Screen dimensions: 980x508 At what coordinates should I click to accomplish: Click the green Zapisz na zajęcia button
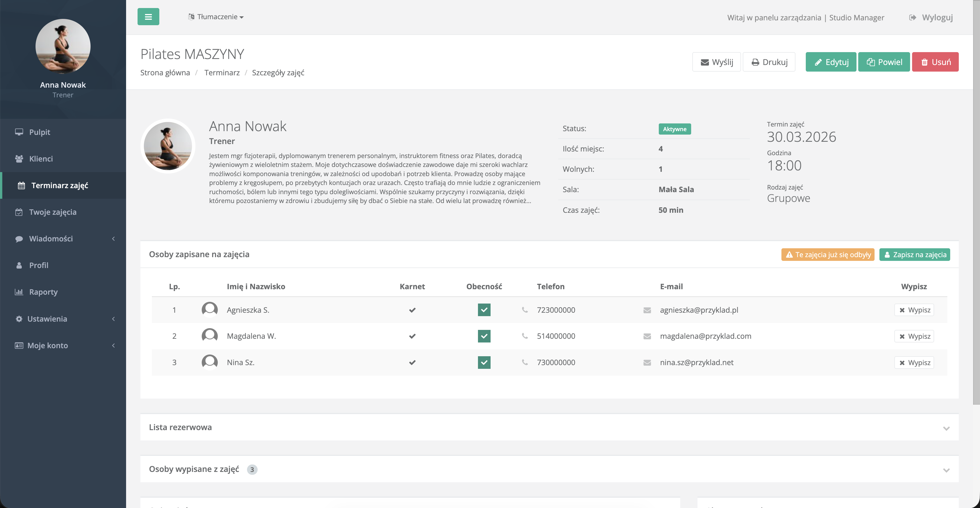coord(915,254)
